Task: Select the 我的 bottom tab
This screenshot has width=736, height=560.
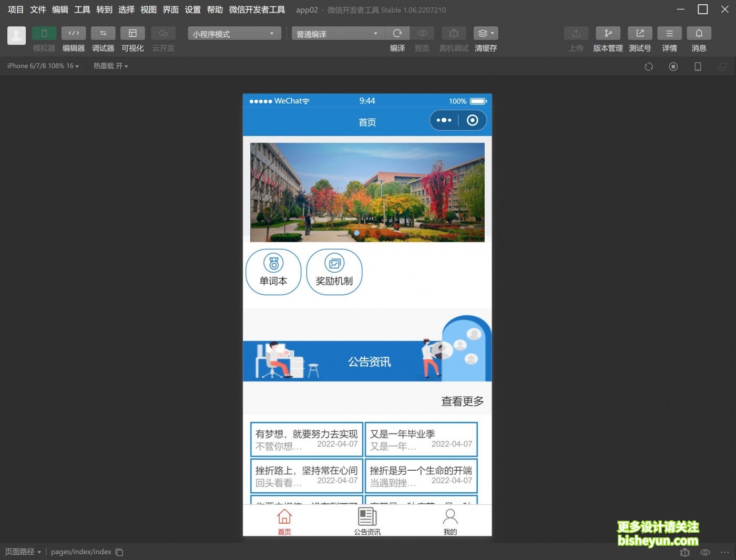Action: [451, 522]
